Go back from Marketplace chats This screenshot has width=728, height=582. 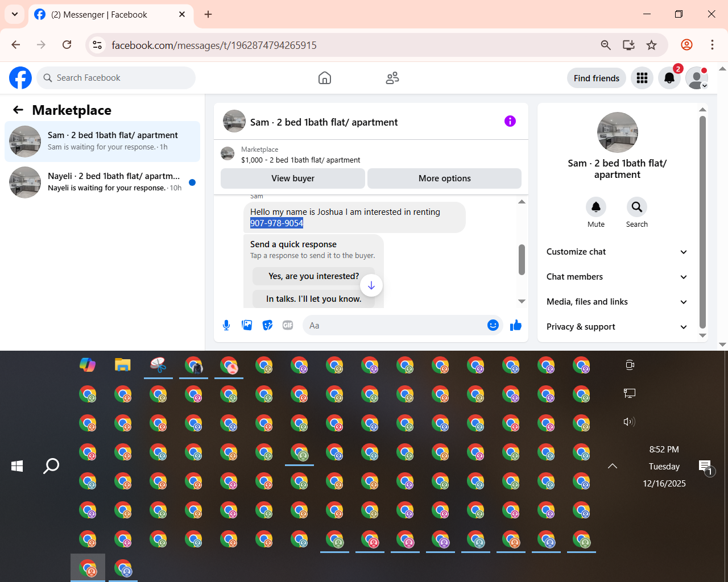click(x=18, y=110)
